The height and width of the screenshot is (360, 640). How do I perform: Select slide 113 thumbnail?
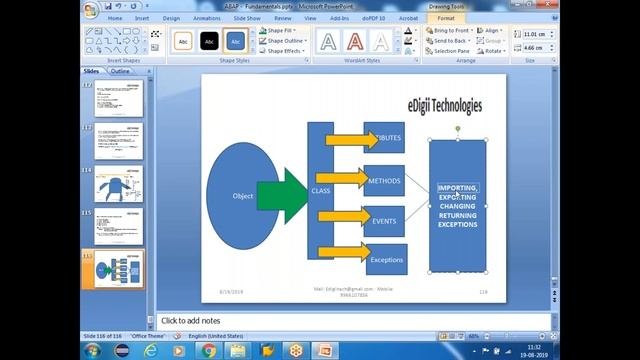(119, 141)
